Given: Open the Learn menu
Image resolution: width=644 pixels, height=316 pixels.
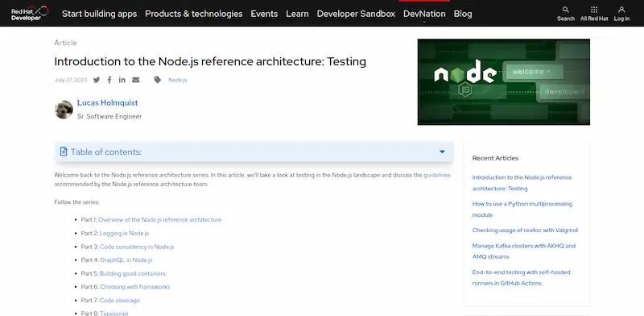Looking at the screenshot, I should coord(297,14).
